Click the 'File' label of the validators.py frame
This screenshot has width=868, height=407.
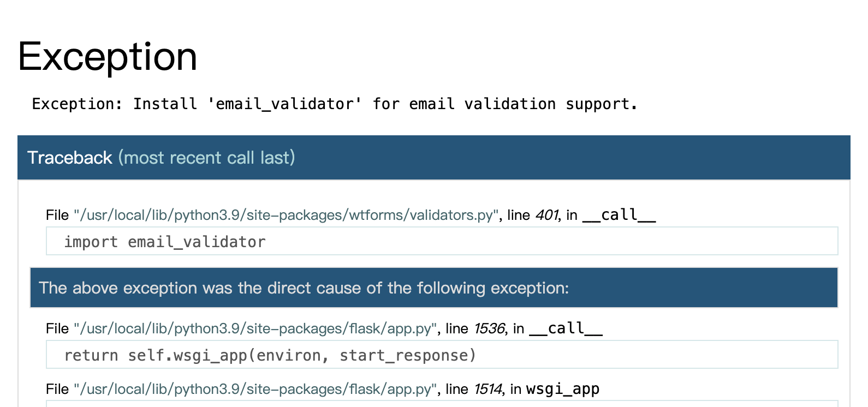pos(57,215)
